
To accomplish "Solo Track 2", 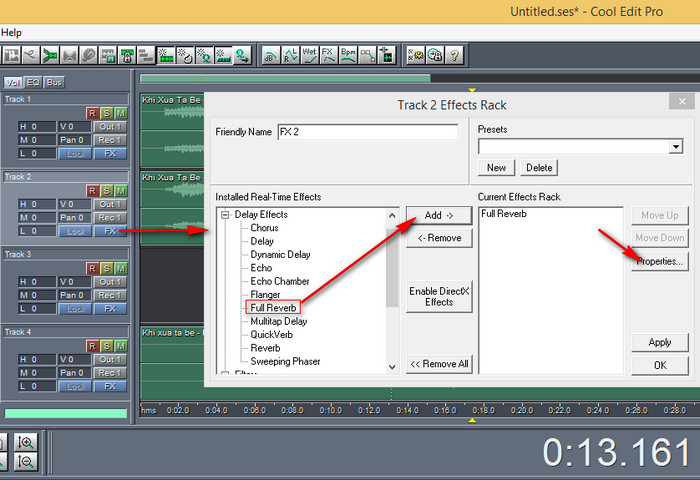I will pyautogui.click(x=106, y=191).
